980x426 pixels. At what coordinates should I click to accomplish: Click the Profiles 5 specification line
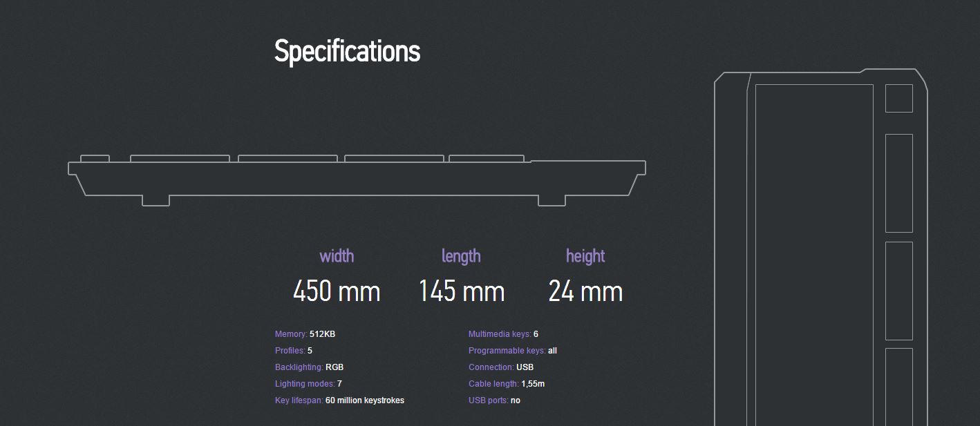click(293, 351)
